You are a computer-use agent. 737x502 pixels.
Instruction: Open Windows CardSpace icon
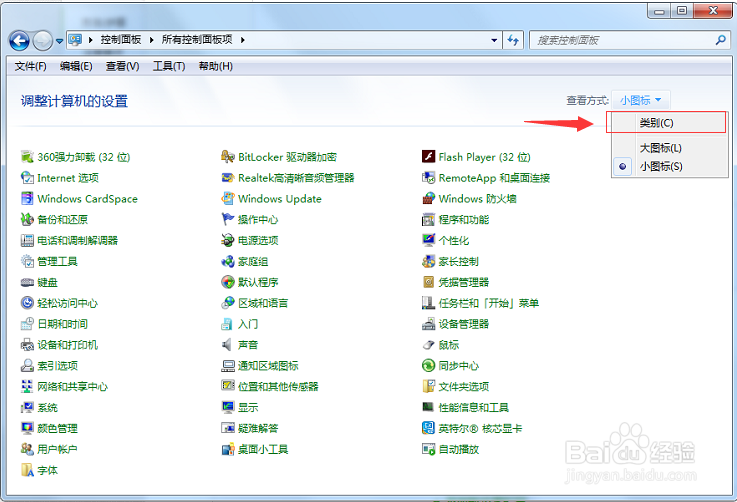pyautogui.click(x=27, y=198)
